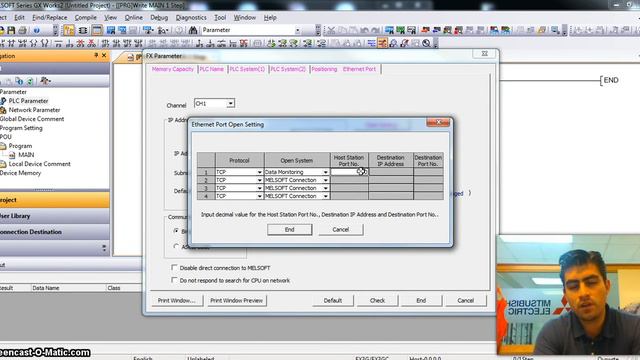
Task: Click the Save floppy disk toolbar icon
Action: [x=11, y=30]
